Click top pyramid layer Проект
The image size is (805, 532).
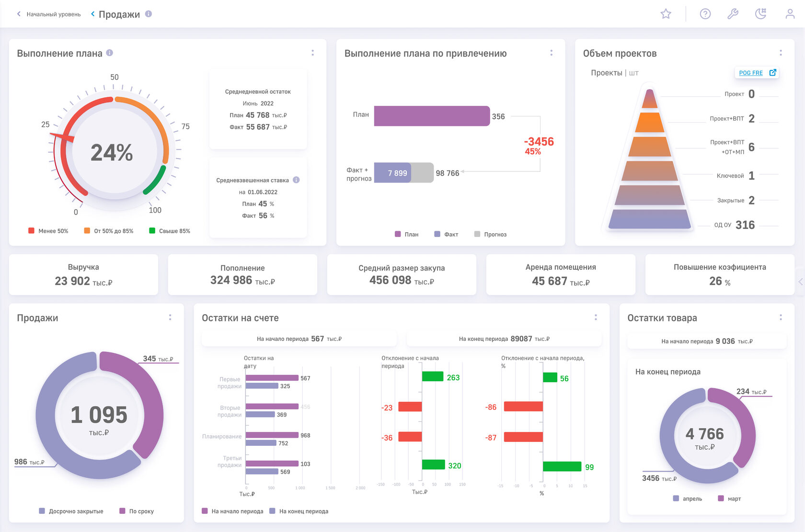[649, 99]
